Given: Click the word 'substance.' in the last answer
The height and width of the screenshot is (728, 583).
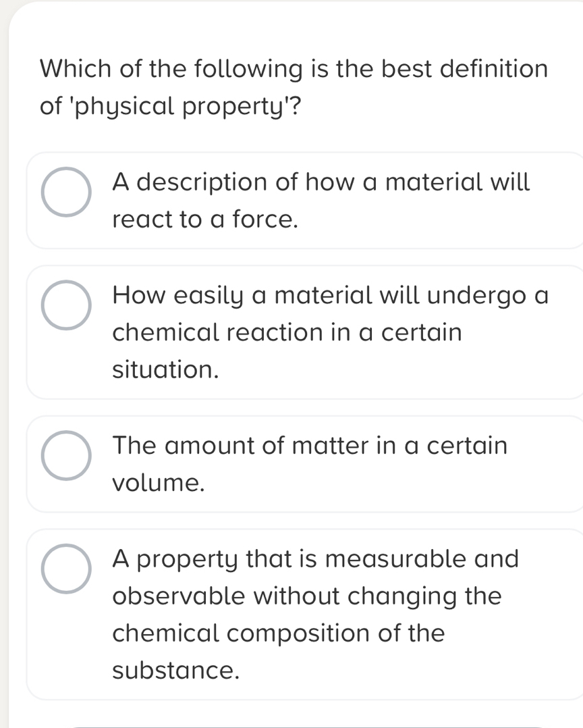Looking at the screenshot, I should tap(176, 671).
